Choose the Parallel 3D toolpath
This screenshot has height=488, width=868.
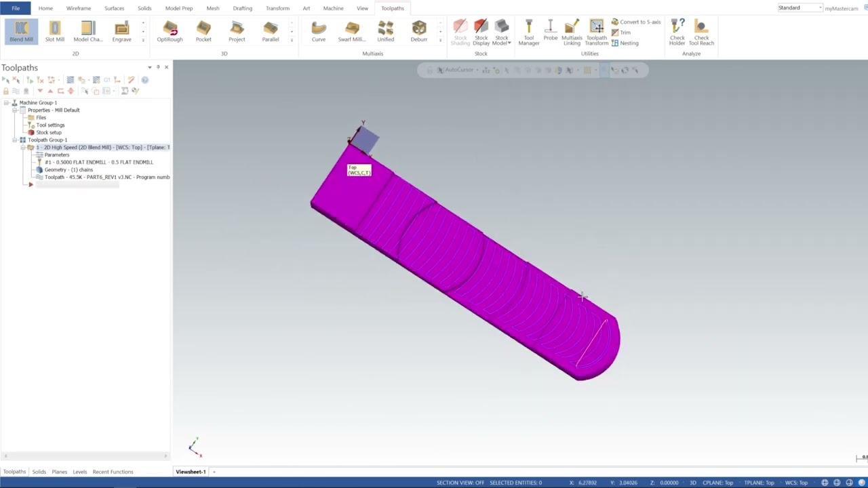coord(271,31)
